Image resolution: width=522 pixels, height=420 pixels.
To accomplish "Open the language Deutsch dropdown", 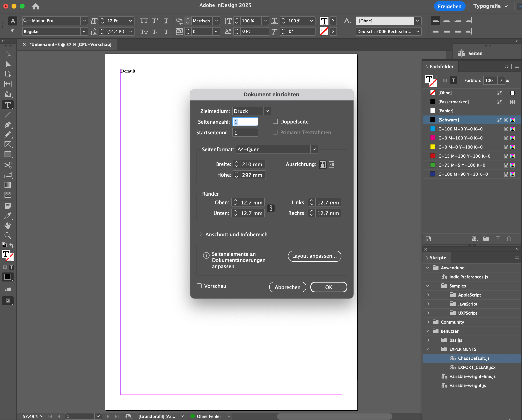I will click(417, 31).
